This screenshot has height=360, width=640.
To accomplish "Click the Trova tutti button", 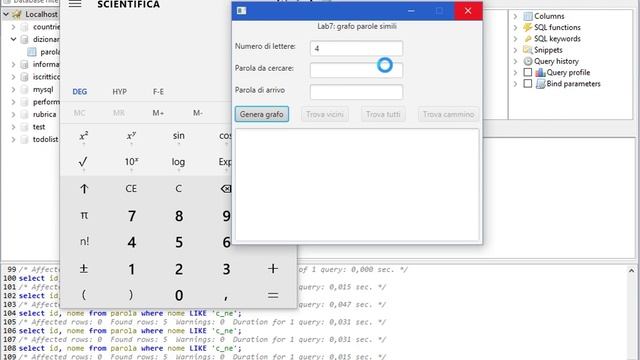I will [x=383, y=114].
